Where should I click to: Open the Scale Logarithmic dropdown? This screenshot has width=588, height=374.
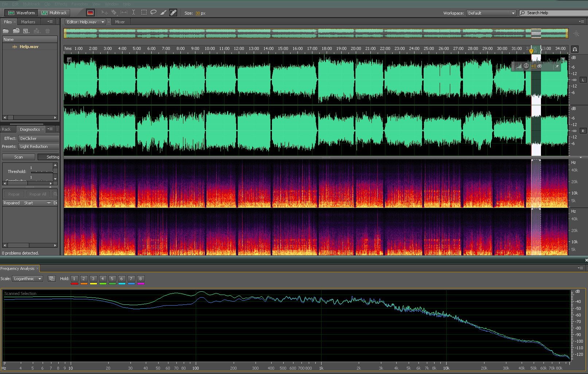28,279
